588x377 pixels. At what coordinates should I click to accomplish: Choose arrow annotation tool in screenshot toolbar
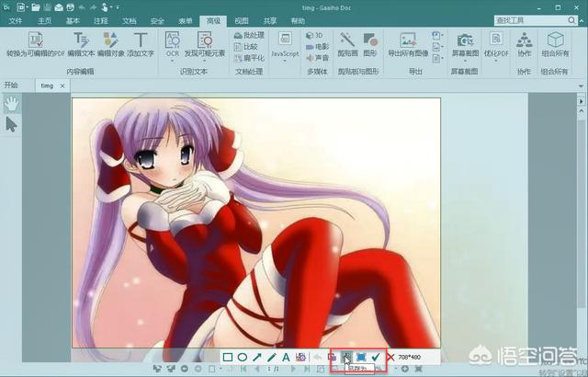pos(257,357)
